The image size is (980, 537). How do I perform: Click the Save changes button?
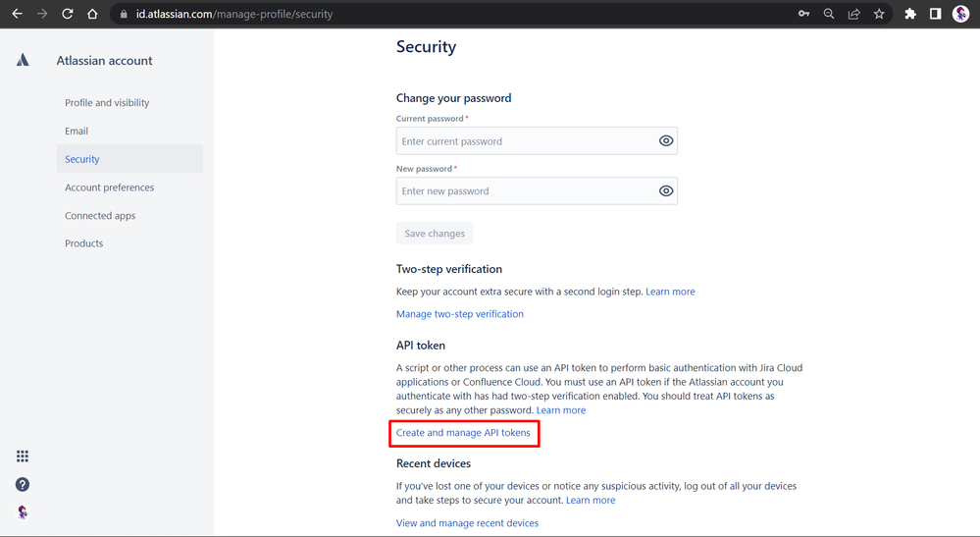coord(435,234)
